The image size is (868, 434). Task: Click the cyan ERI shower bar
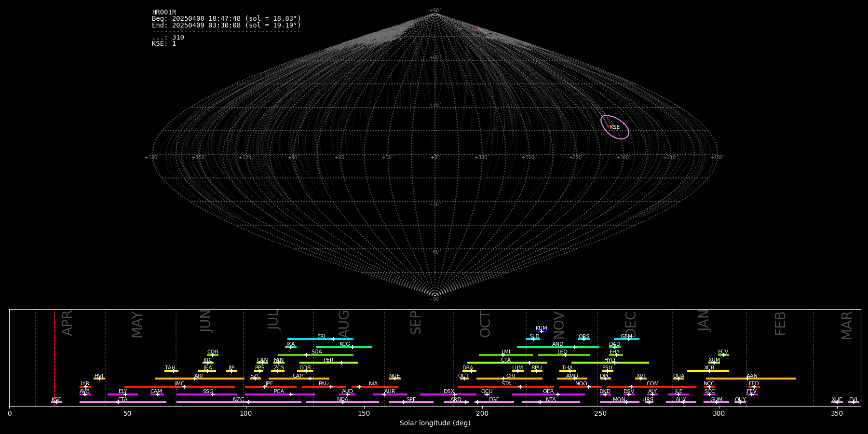coord(320,339)
